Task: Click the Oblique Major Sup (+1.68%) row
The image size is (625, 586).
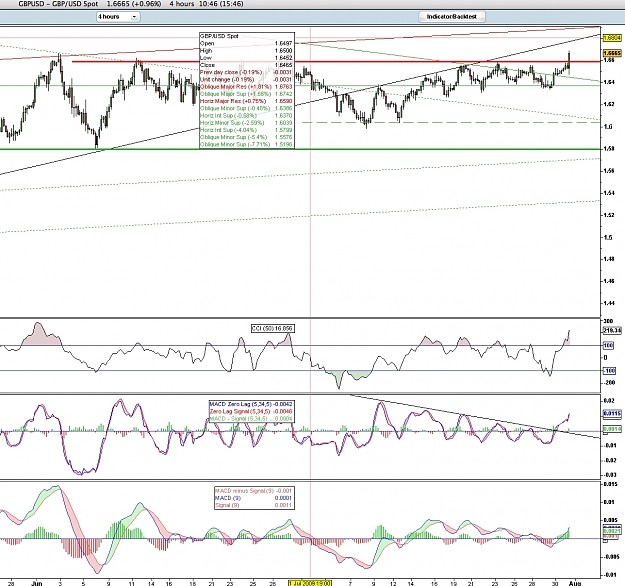Action: tap(246, 94)
